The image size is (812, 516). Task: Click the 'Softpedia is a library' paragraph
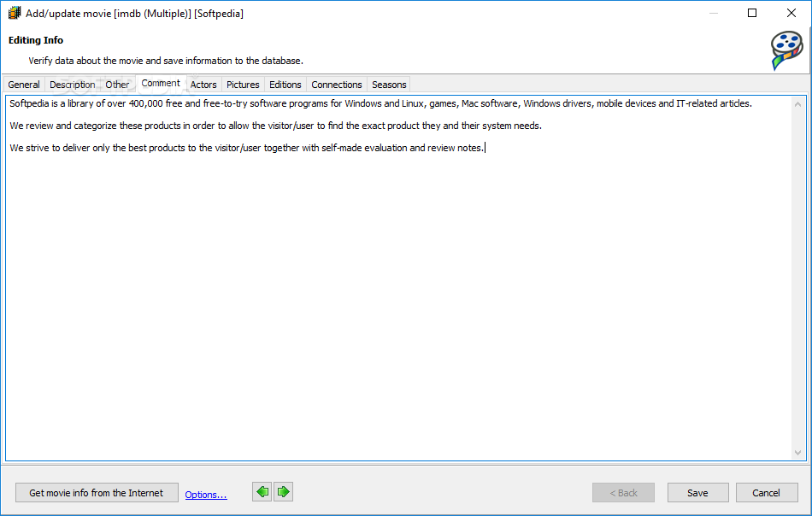click(380, 103)
